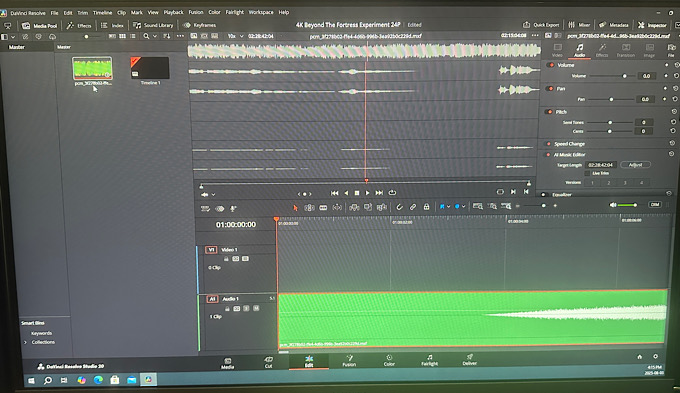This screenshot has width=680, height=393.
Task: Switch to the Audio inspector tab
Action: point(579,50)
